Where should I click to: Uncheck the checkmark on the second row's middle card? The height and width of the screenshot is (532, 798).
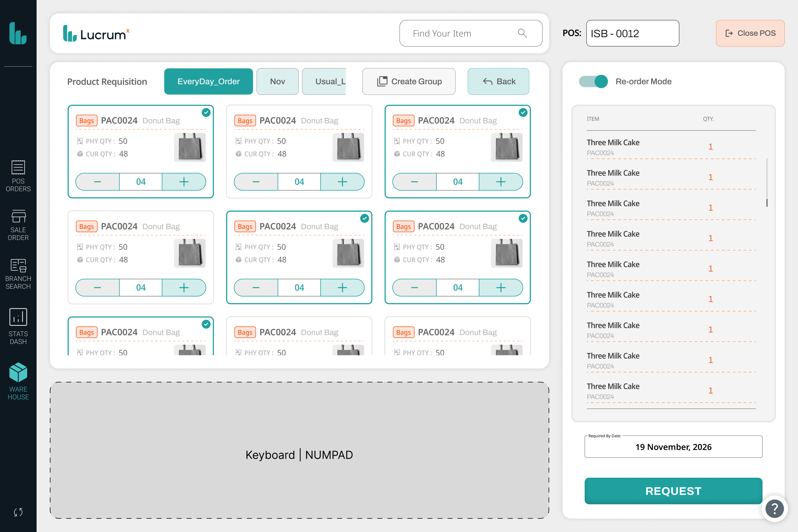tap(364, 218)
